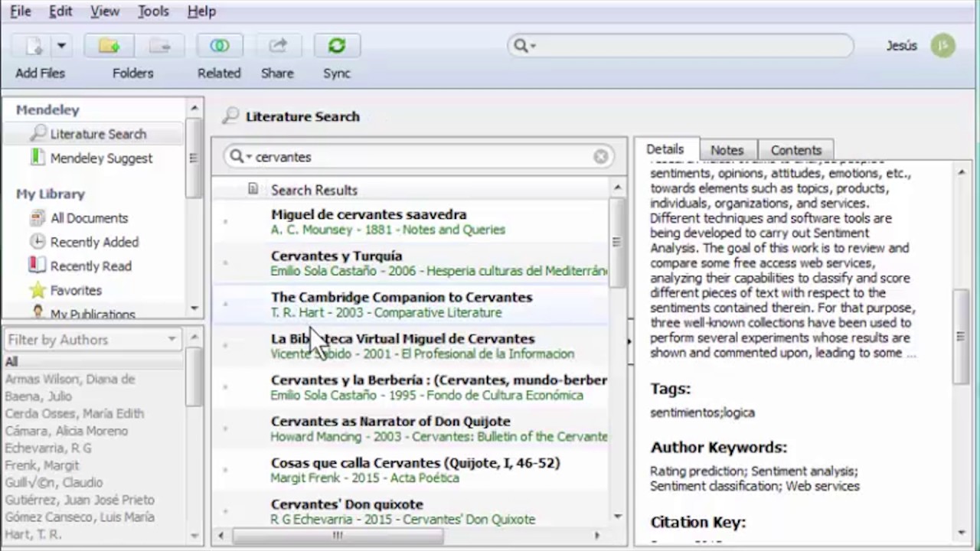
Task: Sync the library with Sync icon
Action: point(336,47)
